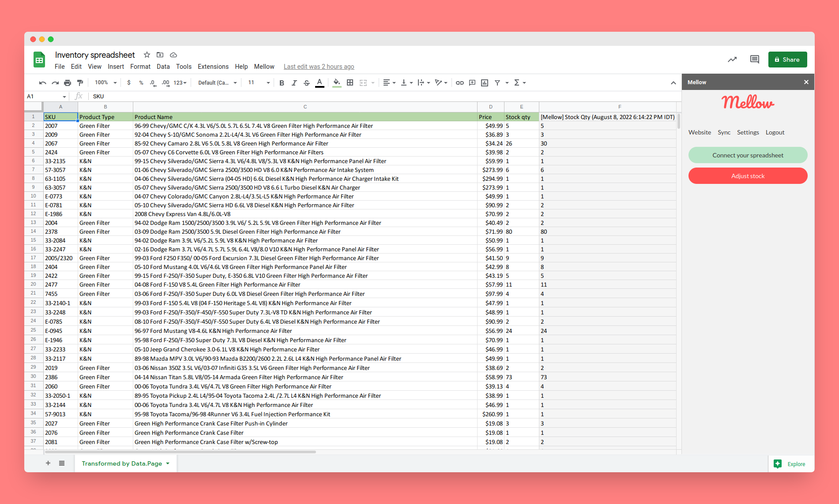The image size is (839, 504).
Task: Open the Format menu
Action: 140,67
